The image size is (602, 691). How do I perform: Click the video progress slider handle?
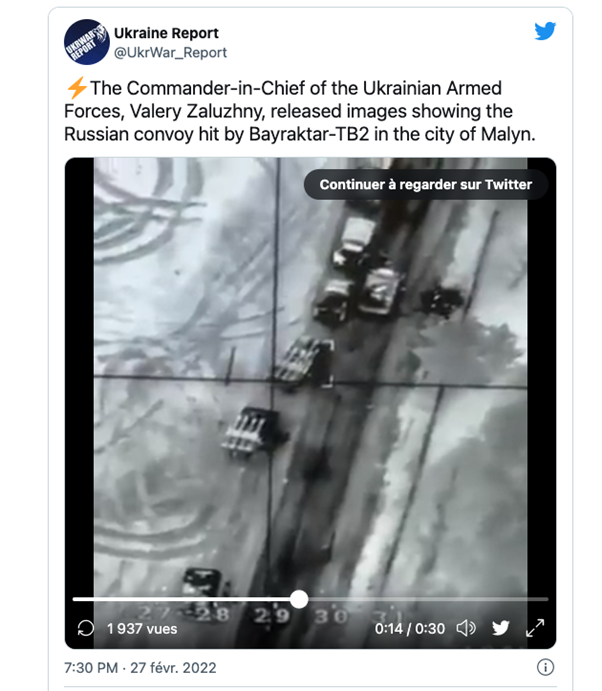299,599
